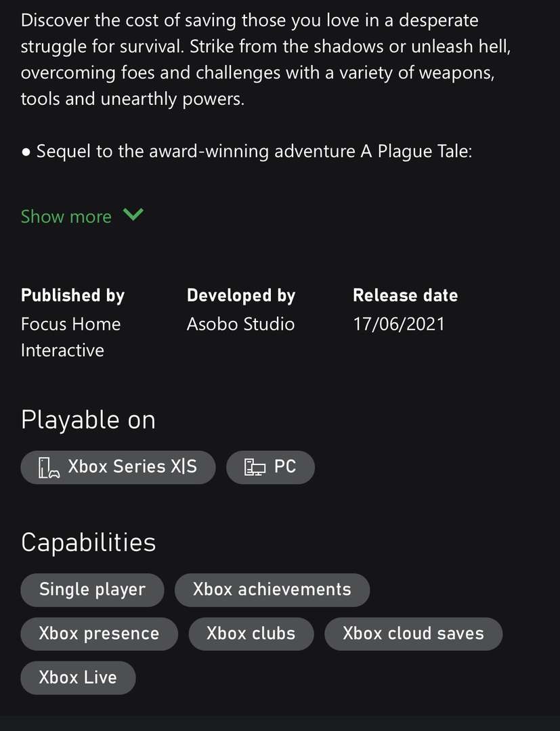The width and height of the screenshot is (560, 731).
Task: Click the Playable on heading
Action: click(88, 420)
